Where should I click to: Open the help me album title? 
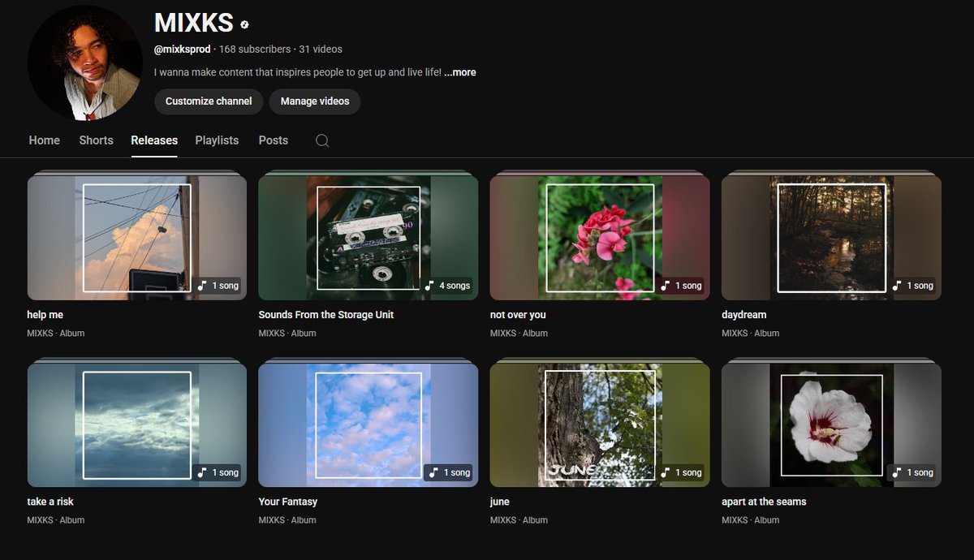[x=45, y=315]
